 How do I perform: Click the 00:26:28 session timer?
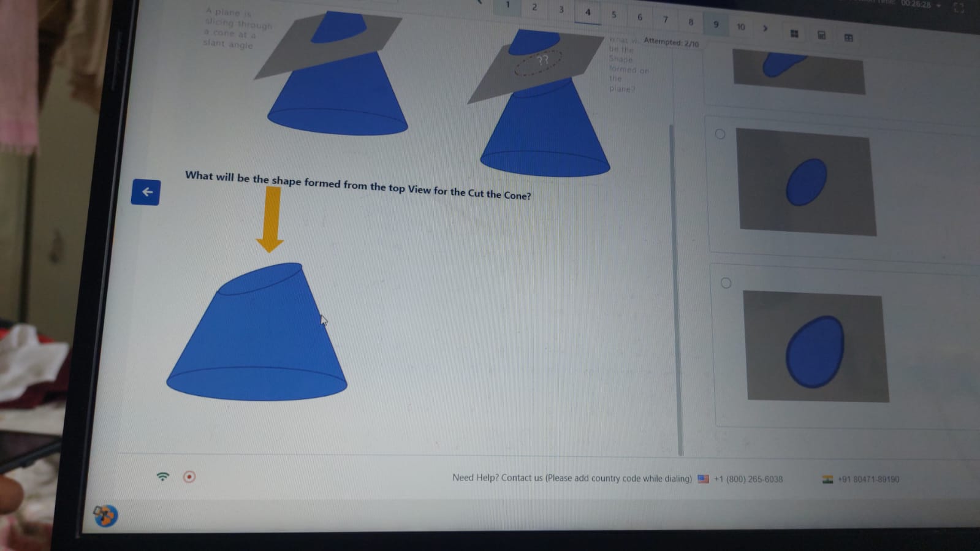916,4
